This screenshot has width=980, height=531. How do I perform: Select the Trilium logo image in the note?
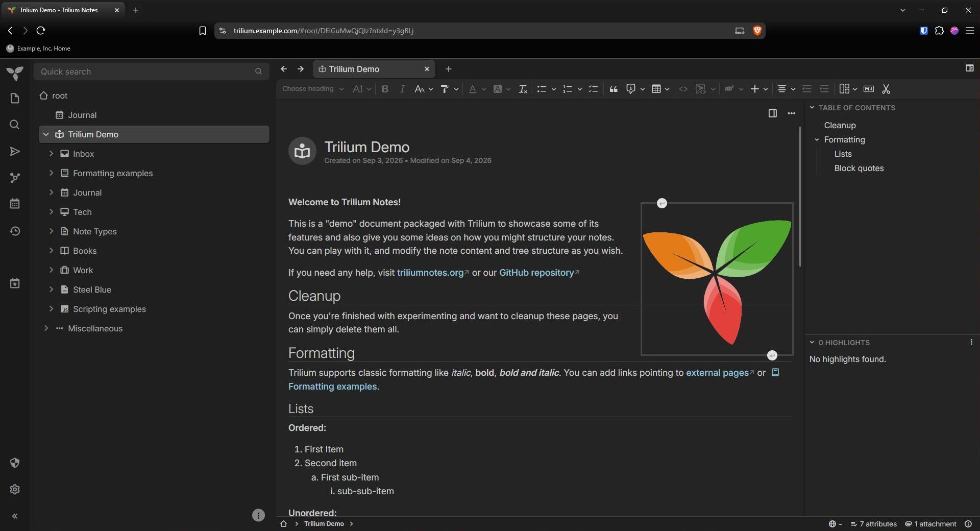click(717, 279)
